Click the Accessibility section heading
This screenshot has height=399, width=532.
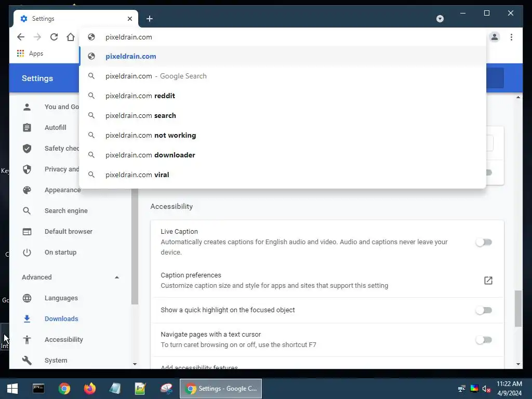click(171, 206)
